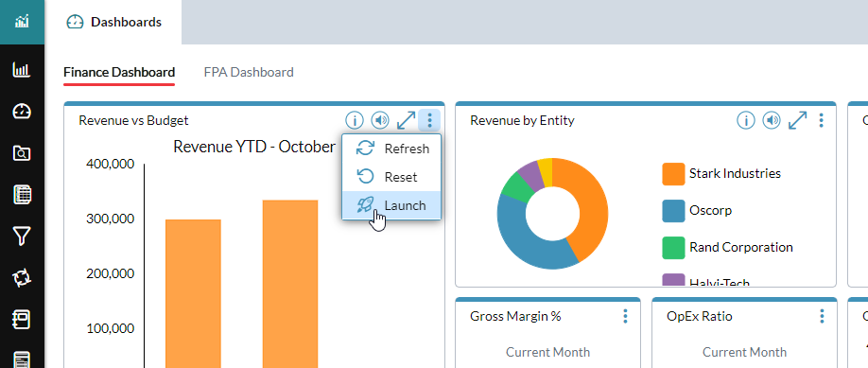Screen dimensions: 868x368
Task: Click the 100,000 axis label
Action: [111, 328]
